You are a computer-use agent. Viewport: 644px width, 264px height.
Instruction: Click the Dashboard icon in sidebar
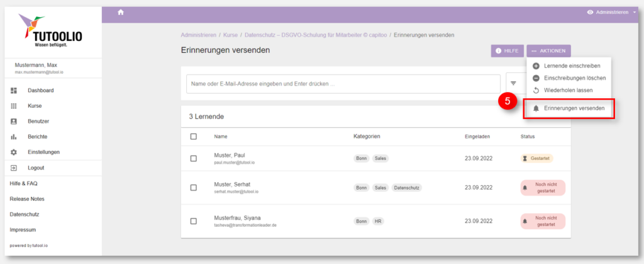(x=14, y=91)
